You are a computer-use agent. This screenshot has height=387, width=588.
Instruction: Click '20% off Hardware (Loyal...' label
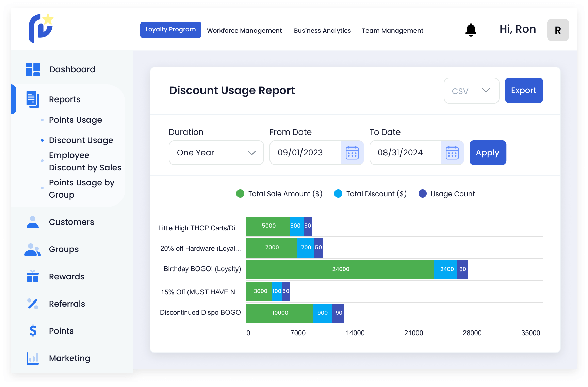click(200, 248)
